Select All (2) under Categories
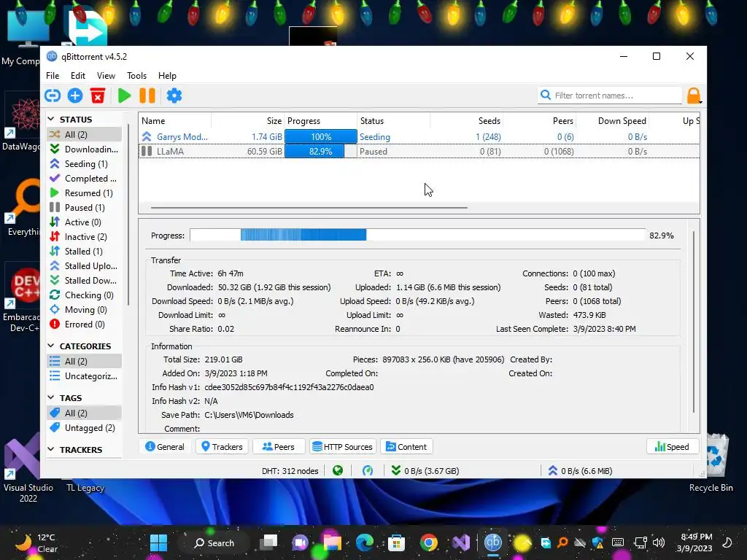 85,362
